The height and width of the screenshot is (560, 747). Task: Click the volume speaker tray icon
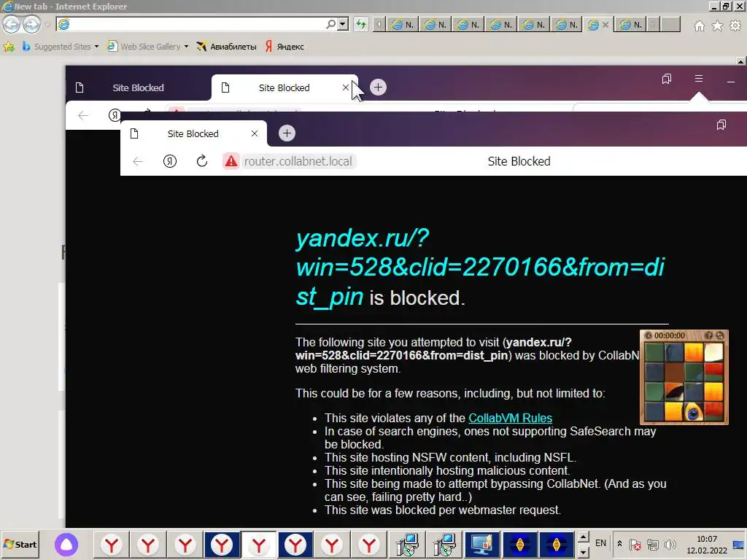tap(670, 544)
